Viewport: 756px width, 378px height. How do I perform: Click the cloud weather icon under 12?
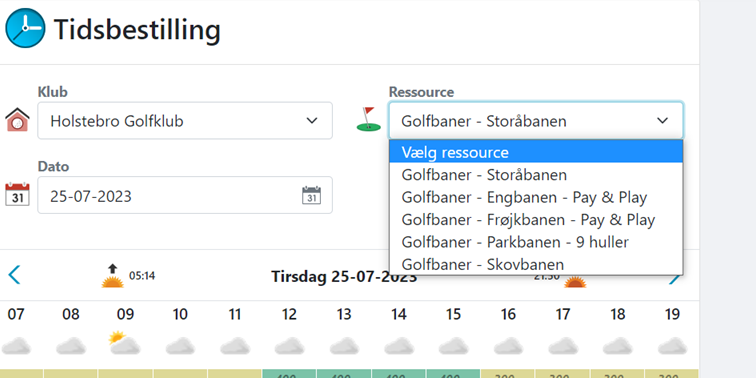pyautogui.click(x=289, y=346)
